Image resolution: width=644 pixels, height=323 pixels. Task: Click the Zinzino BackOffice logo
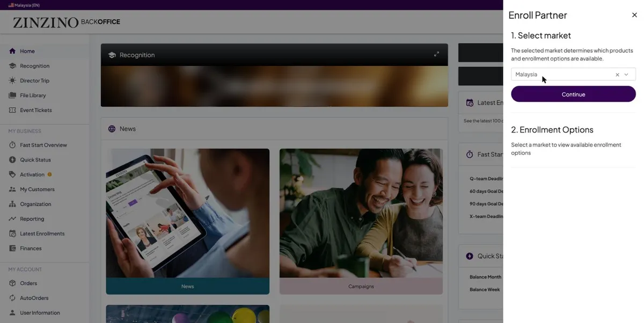click(x=67, y=22)
